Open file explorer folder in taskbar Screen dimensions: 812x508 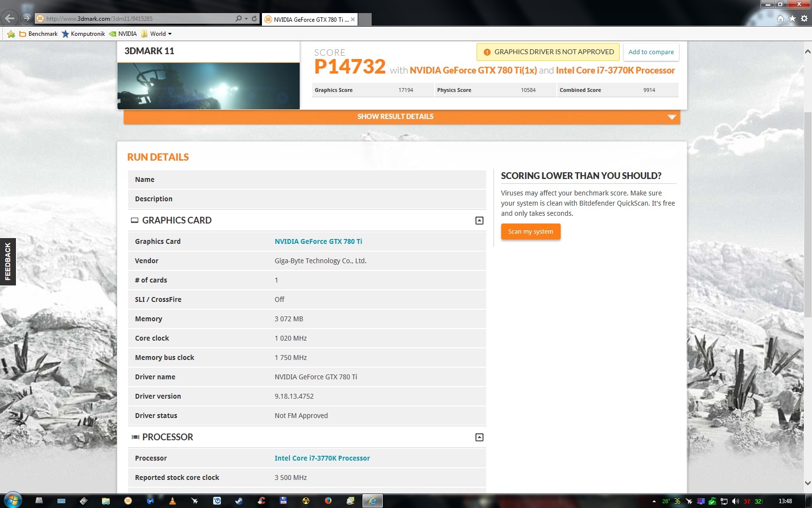(106, 501)
